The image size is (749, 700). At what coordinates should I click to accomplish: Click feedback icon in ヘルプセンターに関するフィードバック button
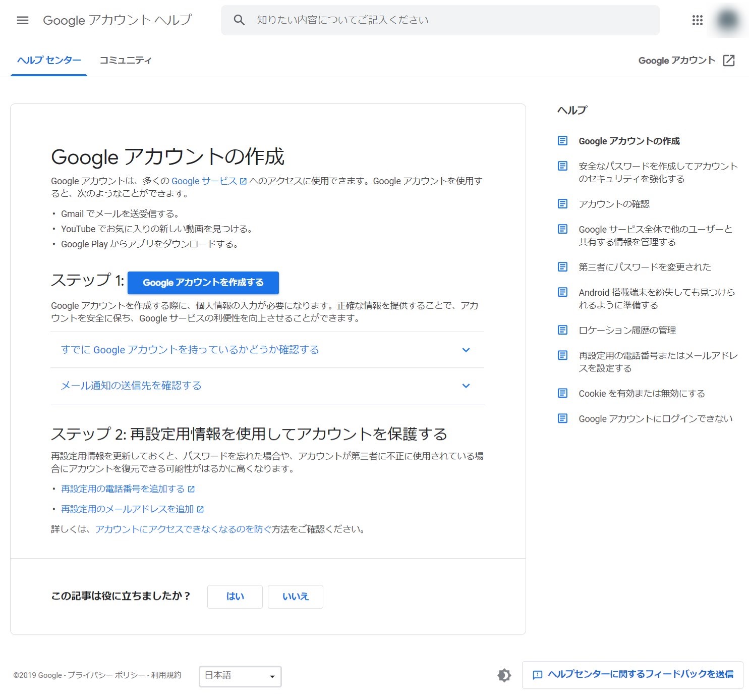tap(538, 675)
